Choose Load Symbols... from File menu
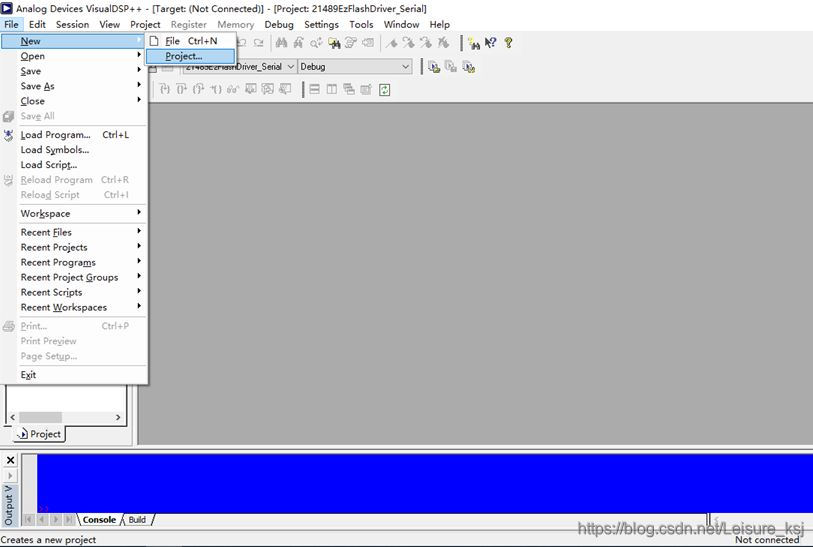This screenshot has height=547, width=813. click(74, 150)
